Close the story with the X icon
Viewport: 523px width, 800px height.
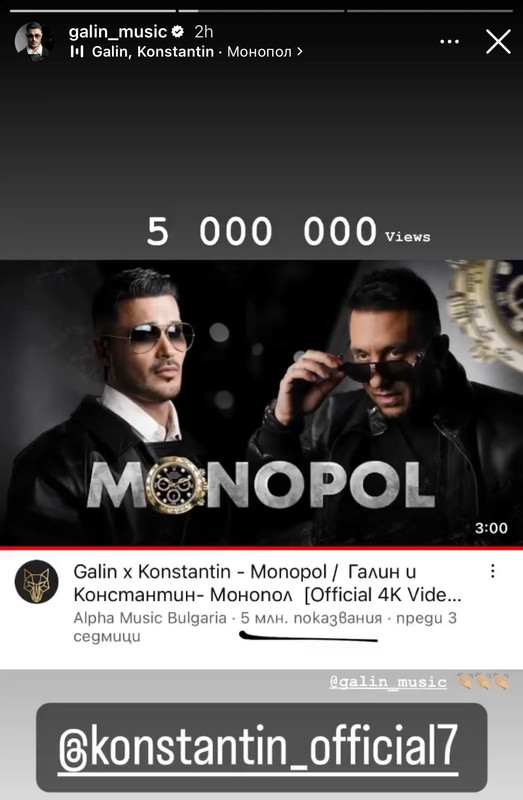498,41
